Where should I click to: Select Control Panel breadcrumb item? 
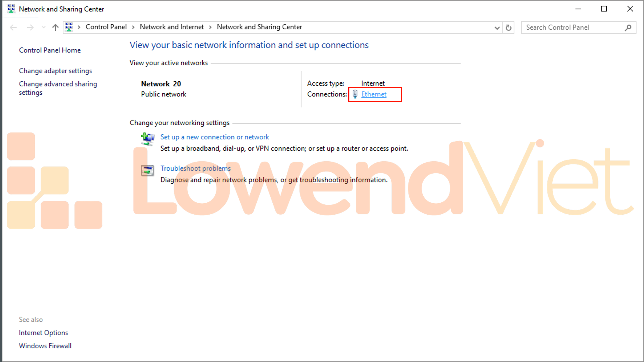(x=106, y=27)
